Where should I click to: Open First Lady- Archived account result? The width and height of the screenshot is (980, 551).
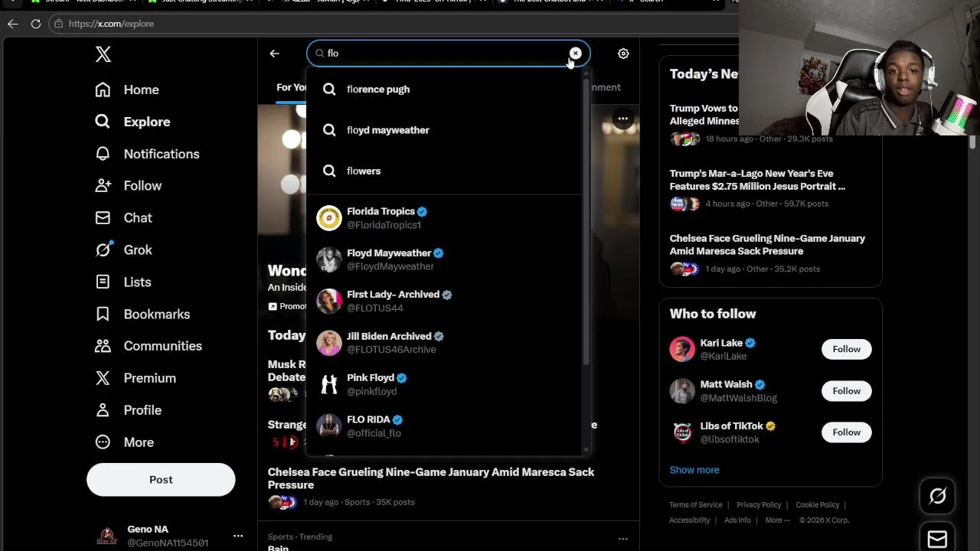click(x=444, y=301)
